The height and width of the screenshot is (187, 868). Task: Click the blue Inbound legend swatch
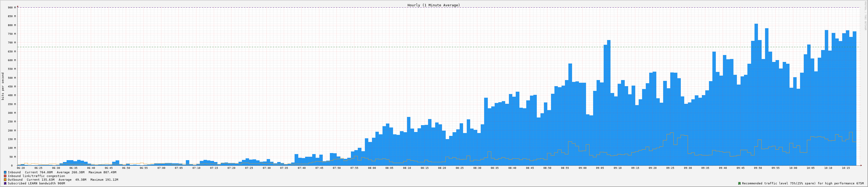tap(5, 172)
